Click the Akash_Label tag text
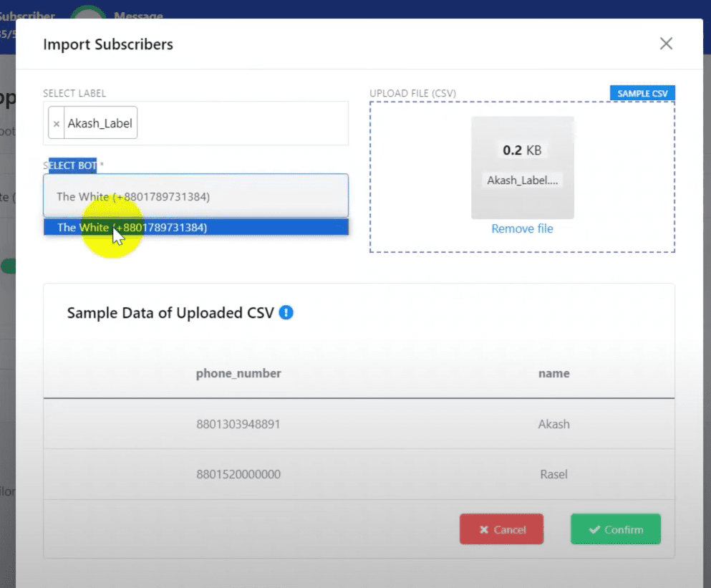 coord(100,123)
